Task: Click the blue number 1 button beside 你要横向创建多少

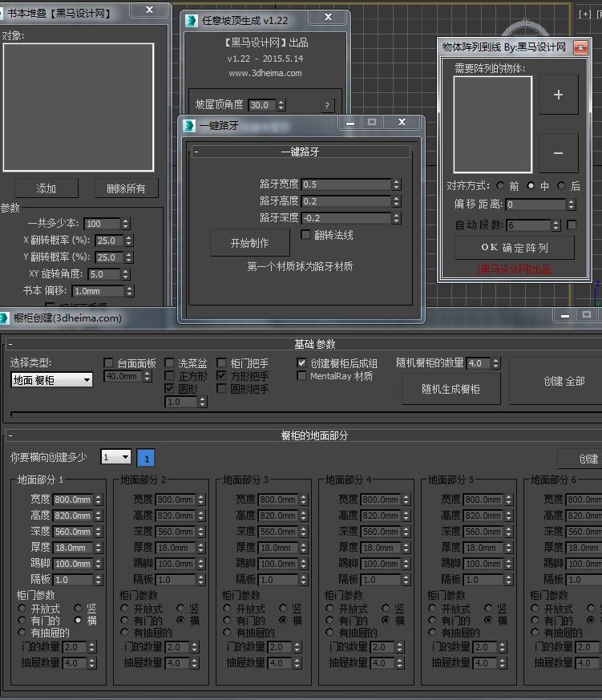Action: (146, 458)
